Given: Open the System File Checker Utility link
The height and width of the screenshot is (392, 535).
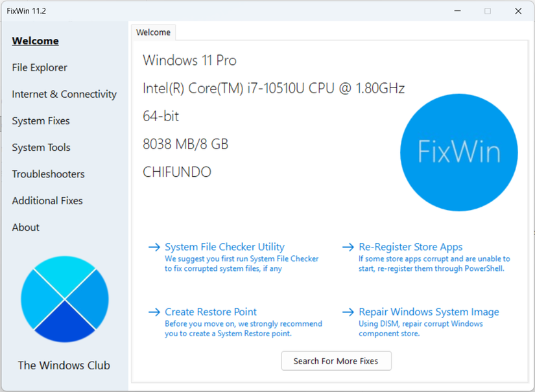Looking at the screenshot, I should pos(224,247).
